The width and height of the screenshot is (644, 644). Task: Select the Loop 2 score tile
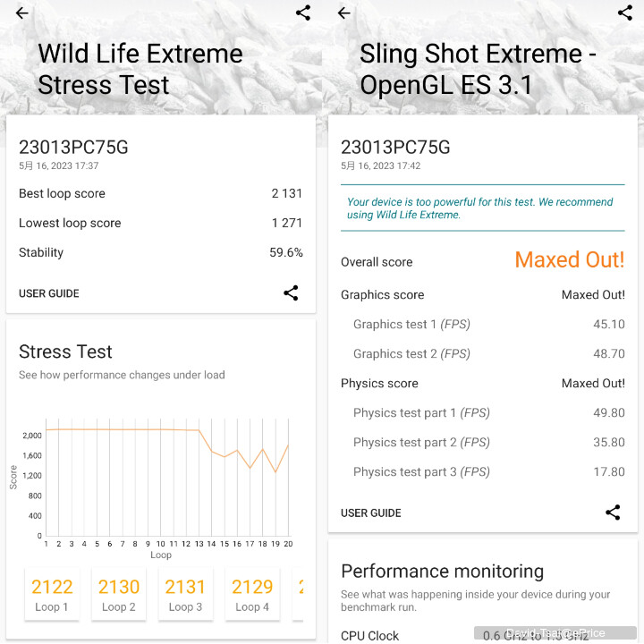(x=119, y=594)
